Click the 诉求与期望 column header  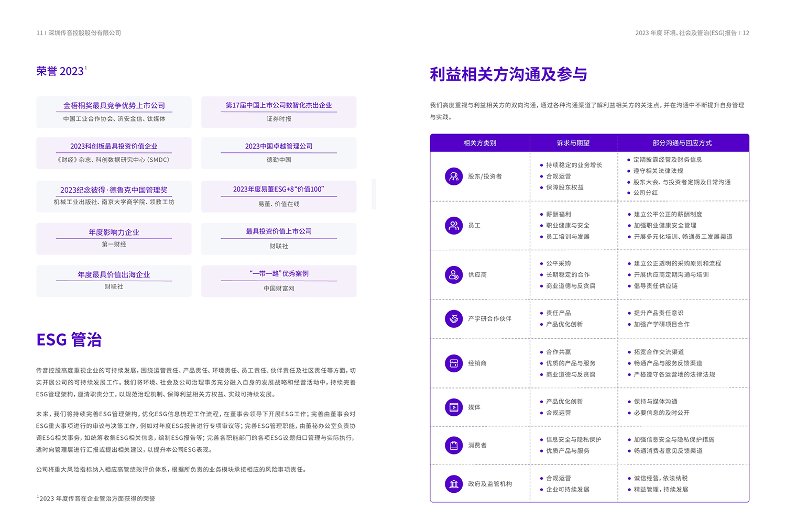(573, 143)
